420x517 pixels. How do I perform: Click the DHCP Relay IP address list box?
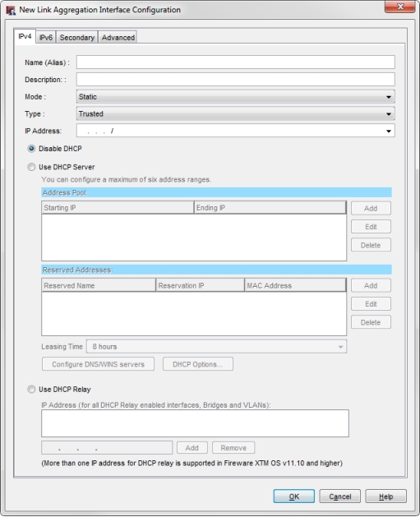[195, 423]
